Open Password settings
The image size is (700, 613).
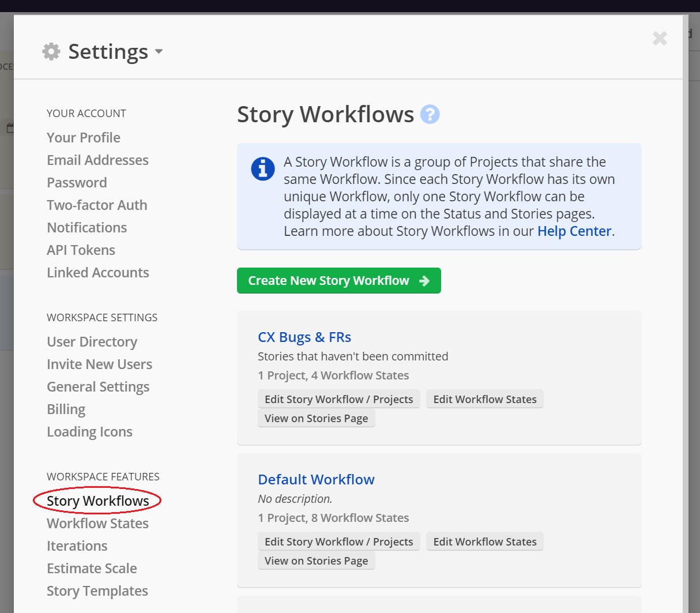click(x=77, y=182)
